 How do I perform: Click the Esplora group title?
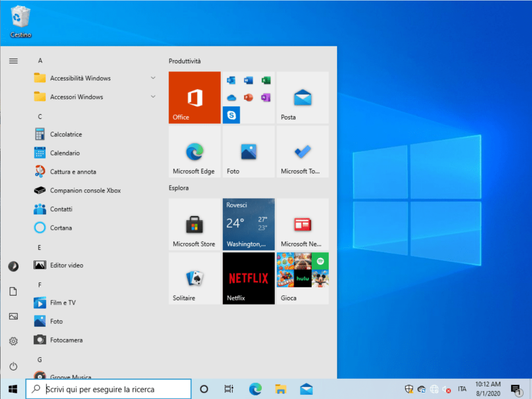[179, 188]
